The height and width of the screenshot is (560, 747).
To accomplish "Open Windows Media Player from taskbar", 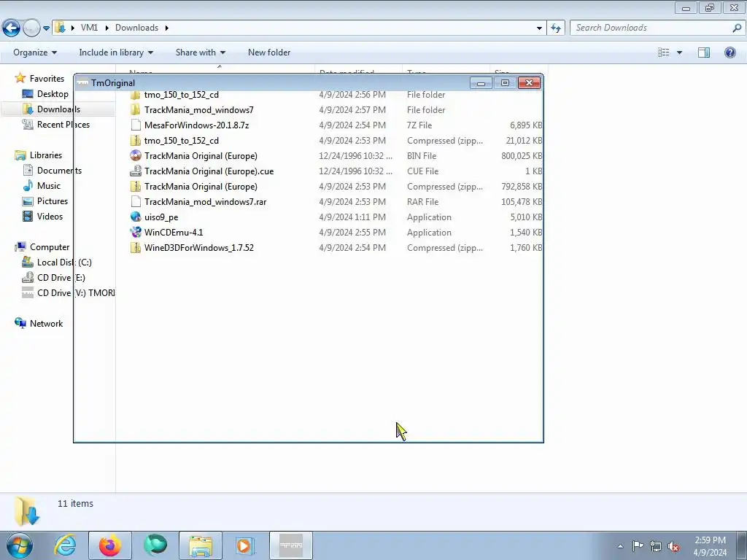I will pyautogui.click(x=246, y=545).
